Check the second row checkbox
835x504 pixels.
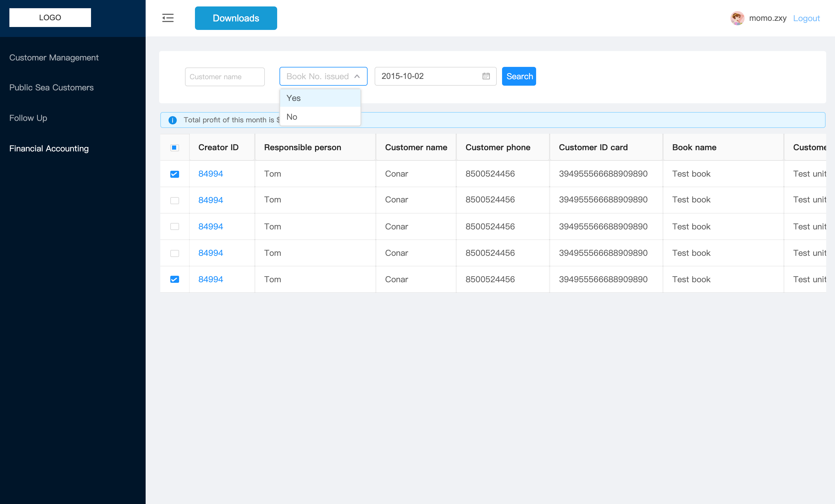point(174,200)
